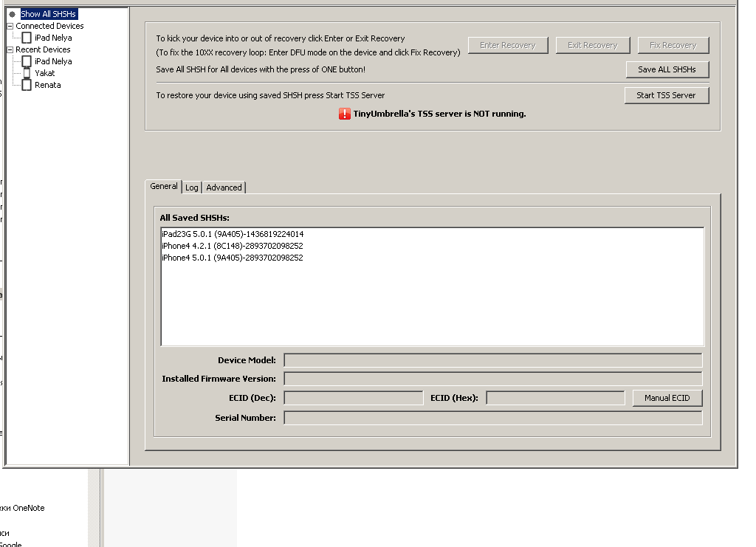Select iPad23G 5.0.1 (9A405) SHSH entry
The height and width of the screenshot is (547, 756).
pos(233,234)
